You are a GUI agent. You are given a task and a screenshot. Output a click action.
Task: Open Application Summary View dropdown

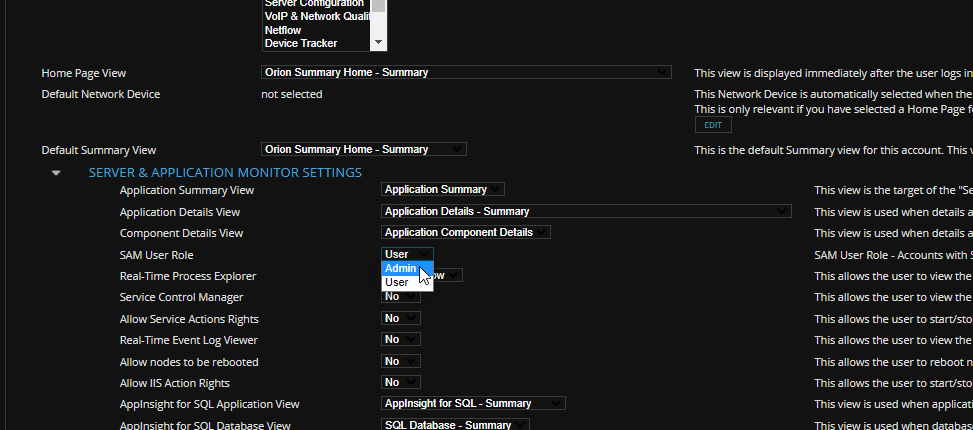[442, 189]
